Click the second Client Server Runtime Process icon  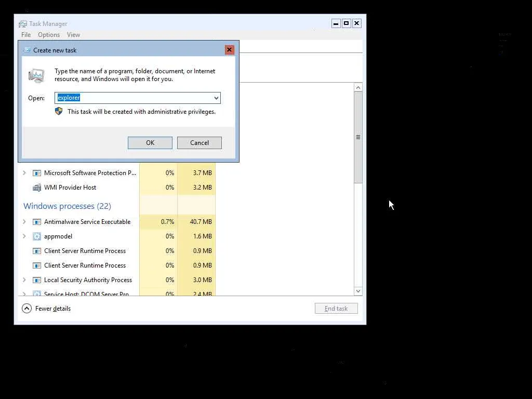(37, 265)
